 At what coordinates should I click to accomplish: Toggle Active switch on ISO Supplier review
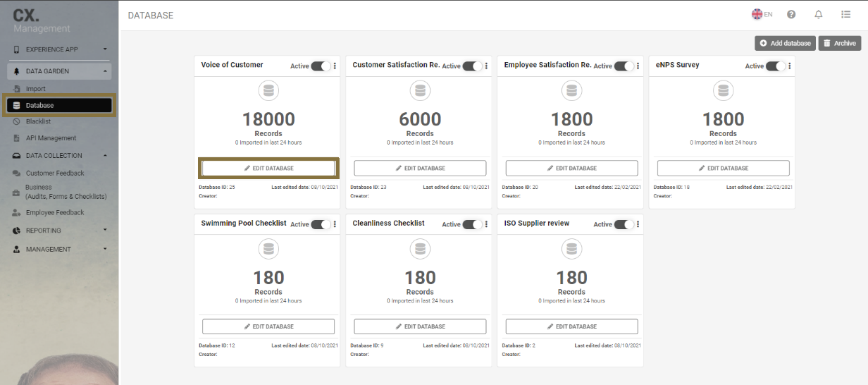point(624,224)
